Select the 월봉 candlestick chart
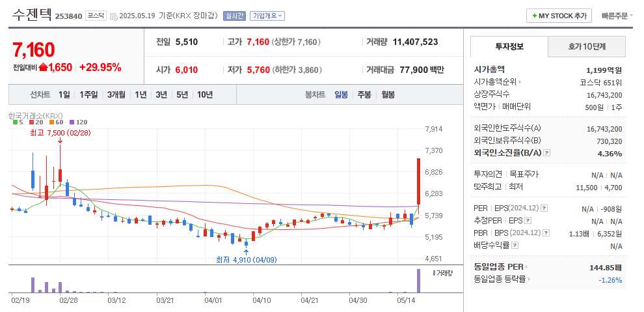Image resolution: width=644 pixels, height=312 pixels. (388, 94)
